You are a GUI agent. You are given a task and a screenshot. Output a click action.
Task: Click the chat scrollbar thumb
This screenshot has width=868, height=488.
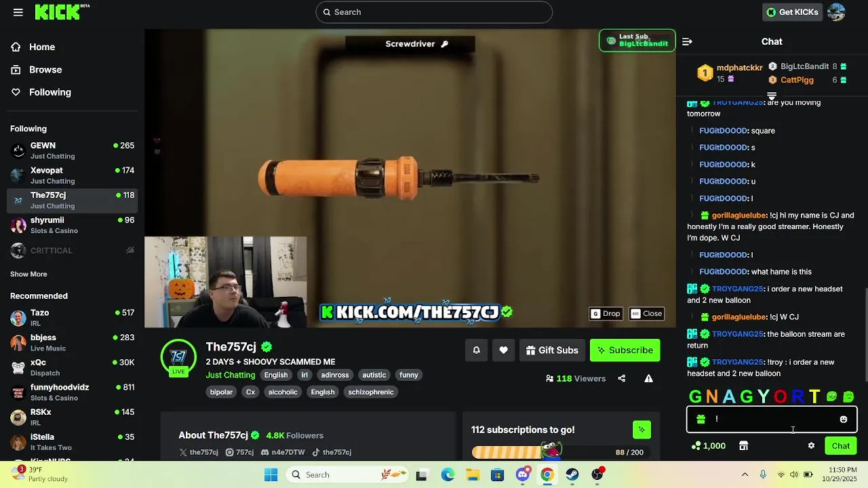(865, 335)
